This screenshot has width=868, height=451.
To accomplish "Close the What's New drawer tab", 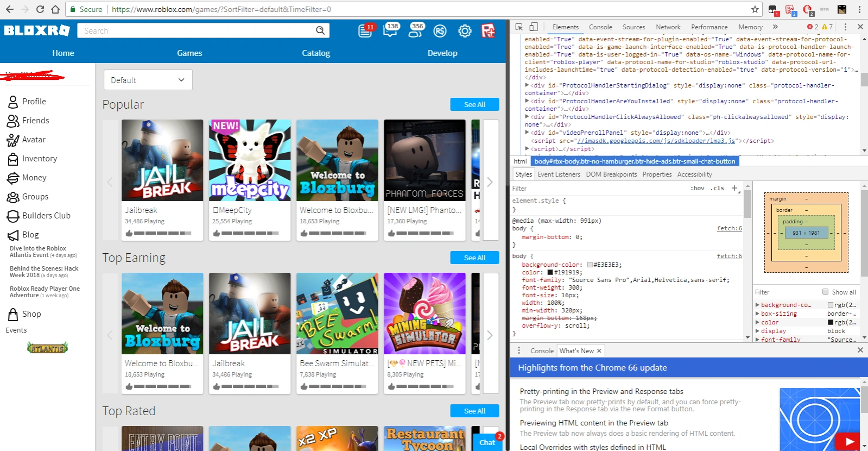I will [x=599, y=351].
